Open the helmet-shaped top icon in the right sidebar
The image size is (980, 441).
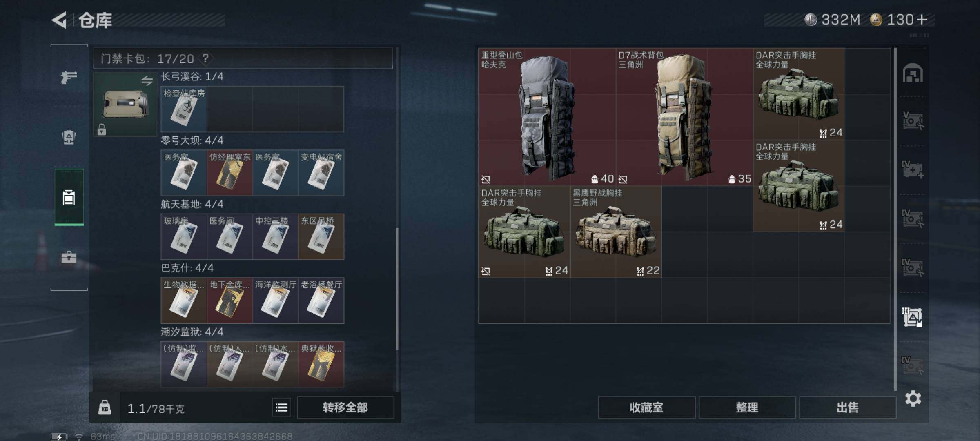(913, 73)
